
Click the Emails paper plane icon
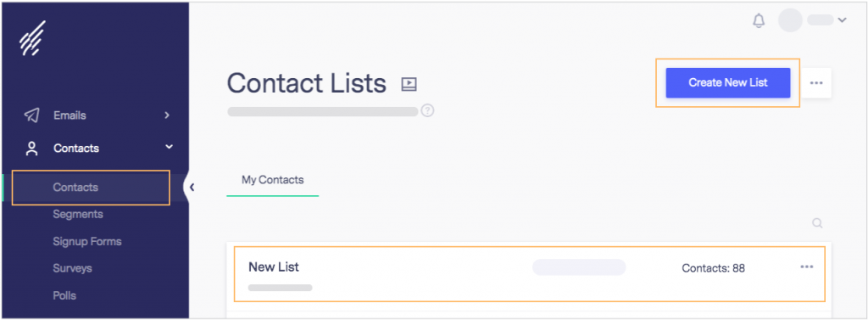31,115
